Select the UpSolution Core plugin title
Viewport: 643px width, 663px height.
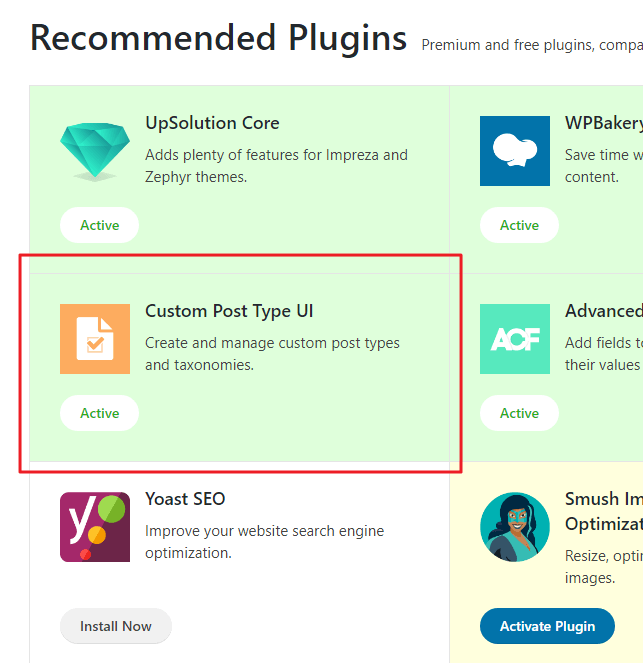(x=212, y=123)
